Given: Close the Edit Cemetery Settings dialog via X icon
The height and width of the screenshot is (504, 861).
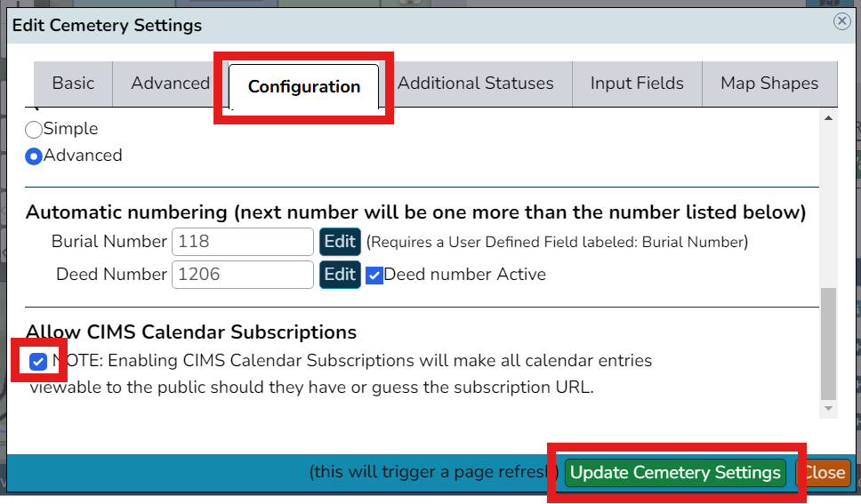Looking at the screenshot, I should tap(841, 21).
